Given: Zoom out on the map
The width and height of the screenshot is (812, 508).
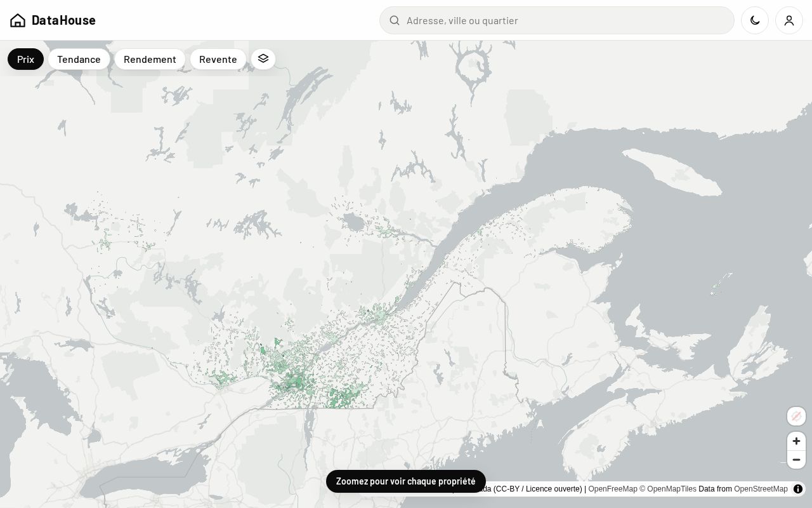Looking at the screenshot, I should point(796,460).
